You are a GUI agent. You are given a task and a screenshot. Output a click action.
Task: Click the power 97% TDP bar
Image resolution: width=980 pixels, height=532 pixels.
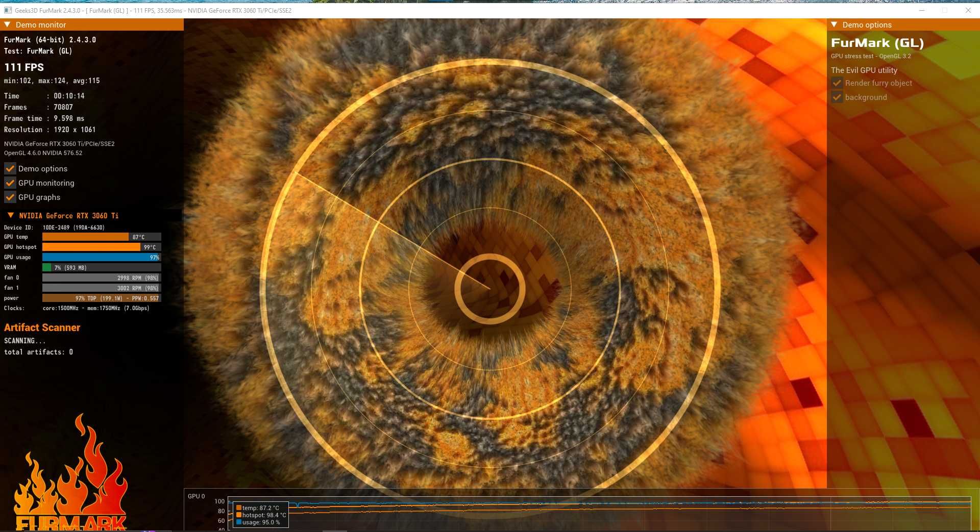102,298
